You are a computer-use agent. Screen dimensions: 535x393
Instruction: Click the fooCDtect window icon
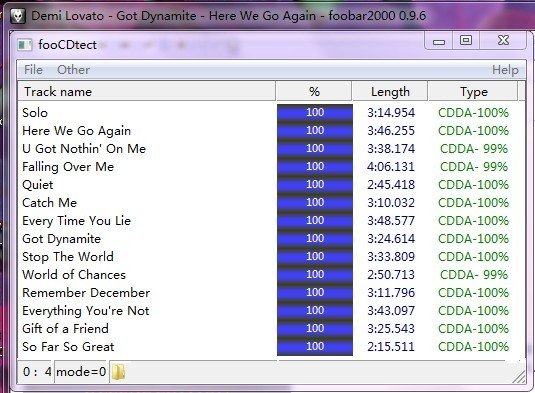pos(25,45)
